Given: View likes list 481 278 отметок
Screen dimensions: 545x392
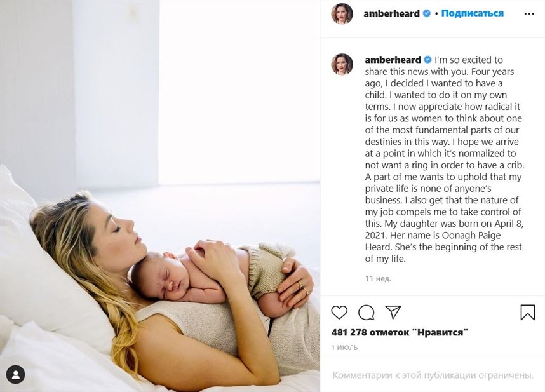Looking at the screenshot, I should coord(400,332).
